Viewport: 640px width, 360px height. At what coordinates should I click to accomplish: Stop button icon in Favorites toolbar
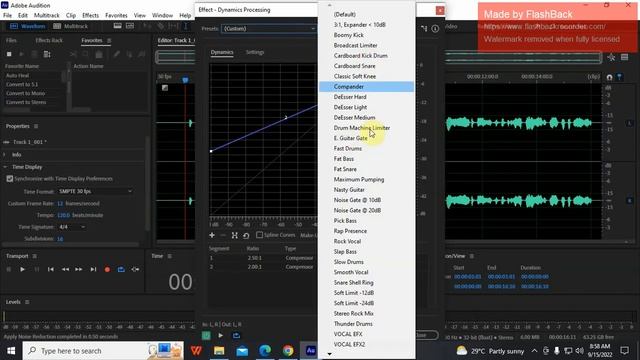pyautogui.click(x=9, y=54)
